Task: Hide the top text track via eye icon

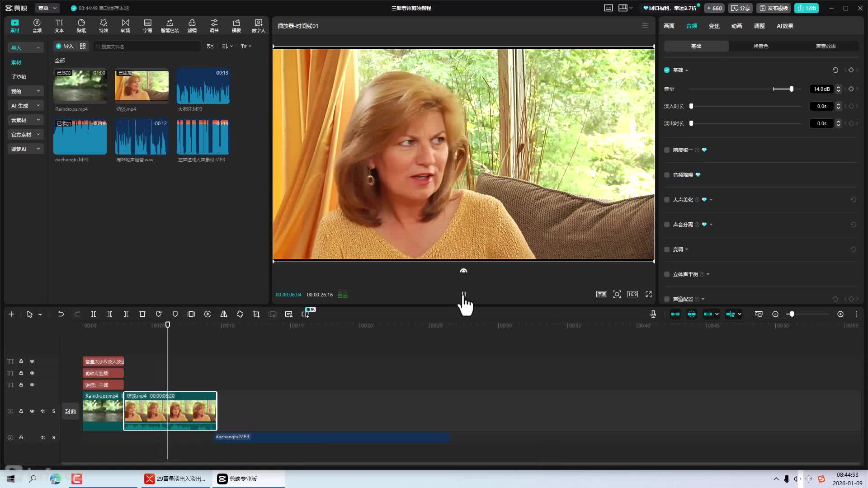Action: [x=32, y=361]
